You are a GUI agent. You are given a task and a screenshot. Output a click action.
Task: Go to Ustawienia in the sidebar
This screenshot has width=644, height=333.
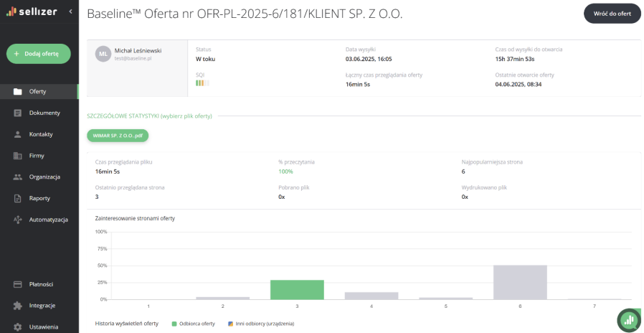pos(43,327)
